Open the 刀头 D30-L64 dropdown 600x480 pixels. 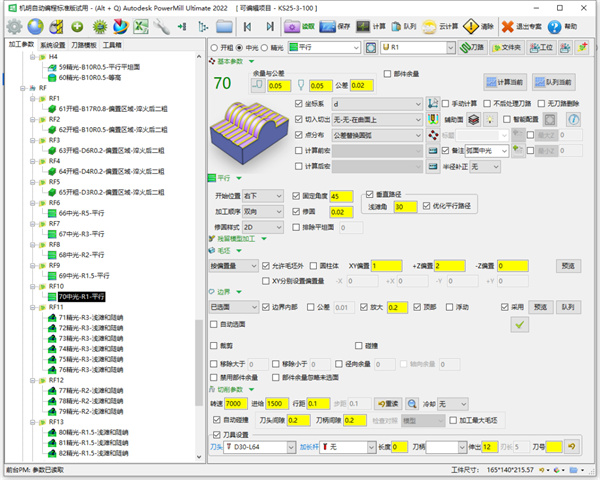click(x=258, y=446)
